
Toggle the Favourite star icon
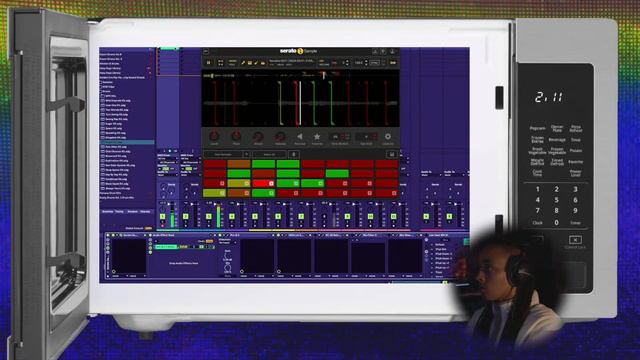tap(317, 136)
